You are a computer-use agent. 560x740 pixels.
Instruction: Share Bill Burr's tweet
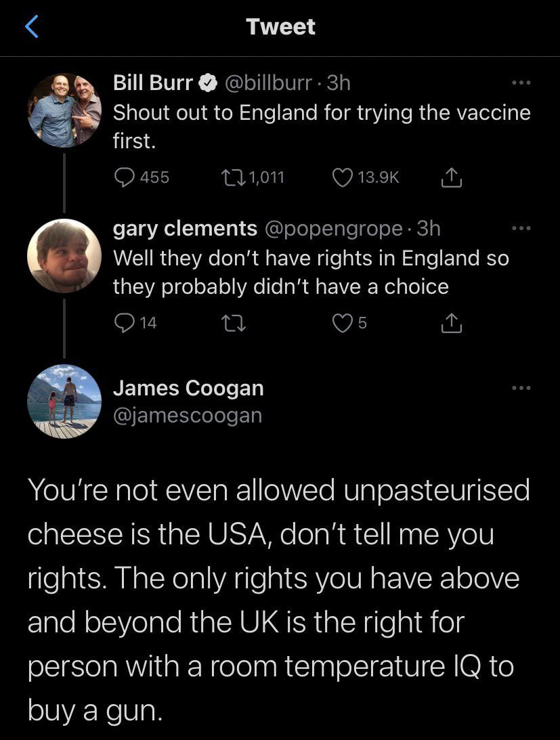pos(450,177)
